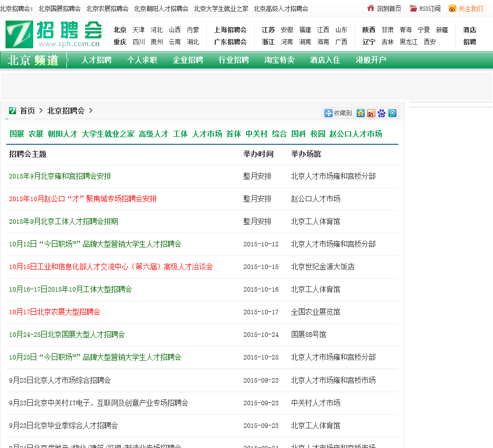This screenshot has height=448, width=493.
Task: Share using the teal P icon
Action: point(392,113)
